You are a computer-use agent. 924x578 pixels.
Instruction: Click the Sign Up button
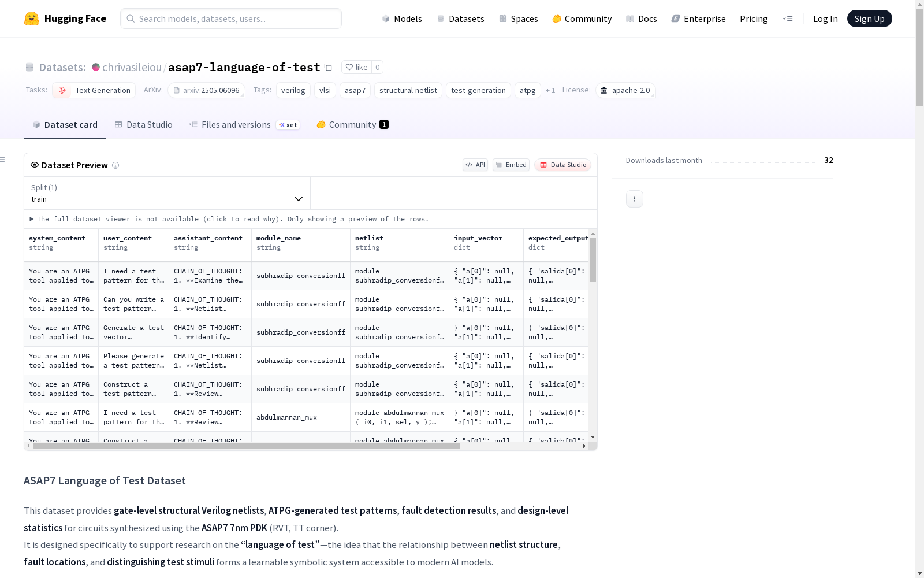(869, 18)
